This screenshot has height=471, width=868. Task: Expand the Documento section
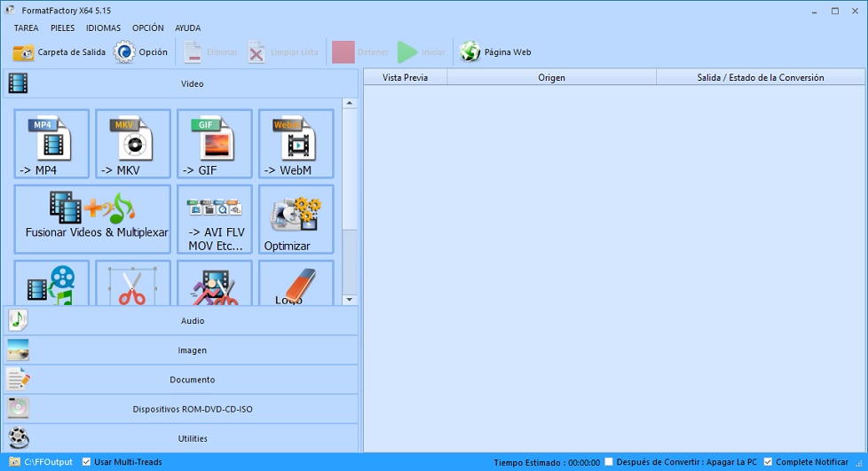point(181,379)
